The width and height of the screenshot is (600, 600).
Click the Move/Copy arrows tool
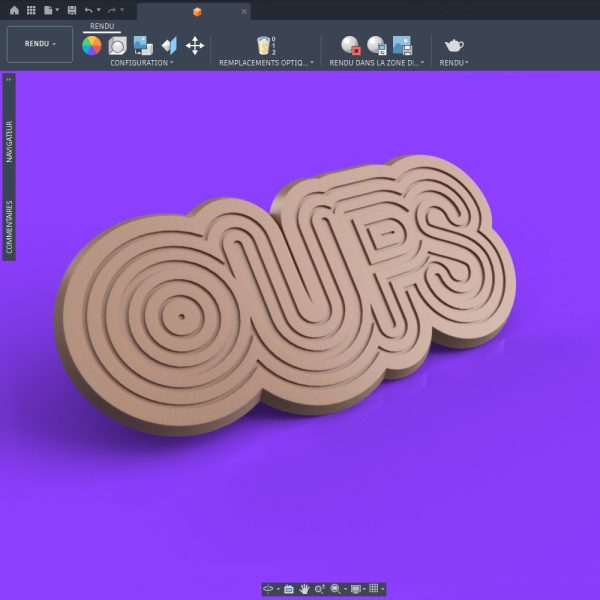point(195,46)
